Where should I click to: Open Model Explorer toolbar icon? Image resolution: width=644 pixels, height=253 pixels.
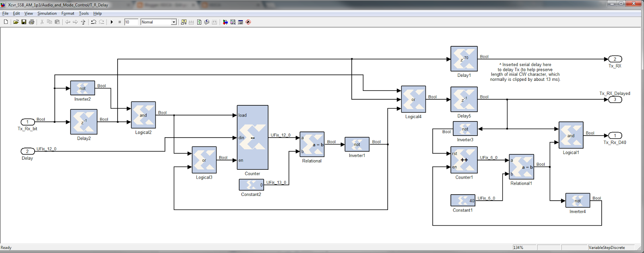click(x=233, y=22)
